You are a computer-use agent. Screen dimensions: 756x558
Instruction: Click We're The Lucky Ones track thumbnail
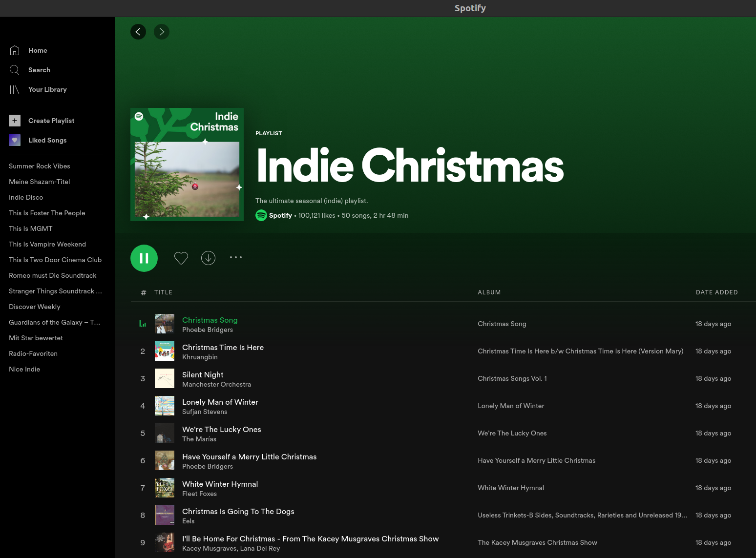tap(165, 433)
